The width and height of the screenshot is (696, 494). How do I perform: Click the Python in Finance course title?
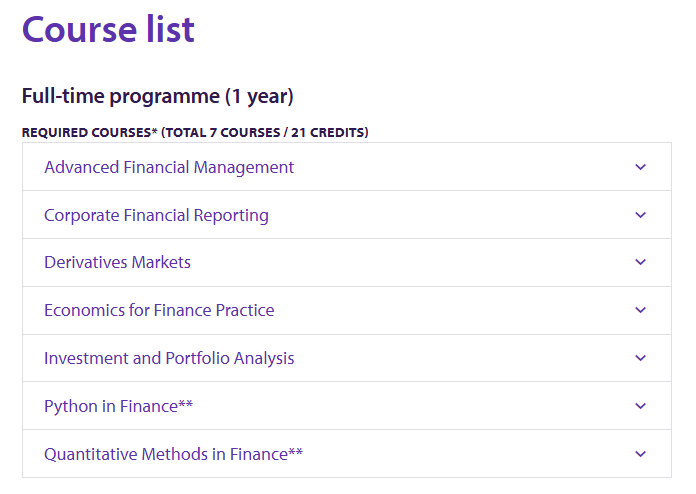tap(111, 407)
